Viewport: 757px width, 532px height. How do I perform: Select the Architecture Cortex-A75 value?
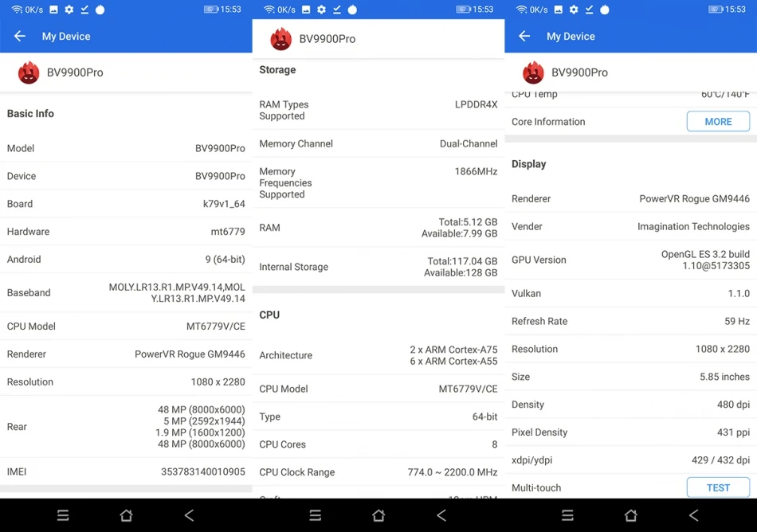[454, 350]
